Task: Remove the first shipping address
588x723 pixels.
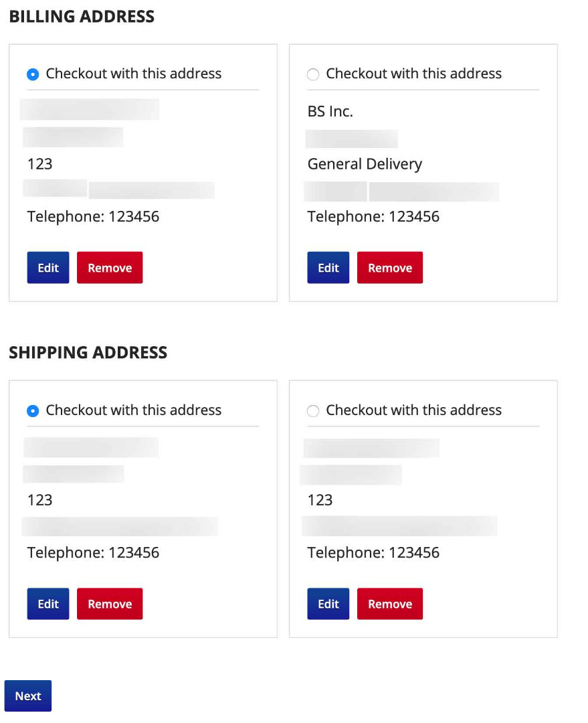Action: (110, 604)
